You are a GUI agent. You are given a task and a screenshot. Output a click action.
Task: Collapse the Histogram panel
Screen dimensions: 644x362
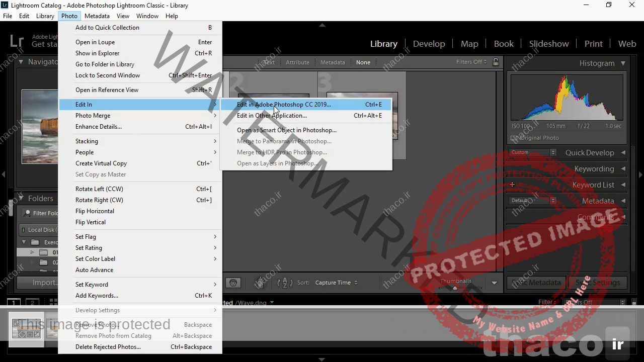coord(623,63)
